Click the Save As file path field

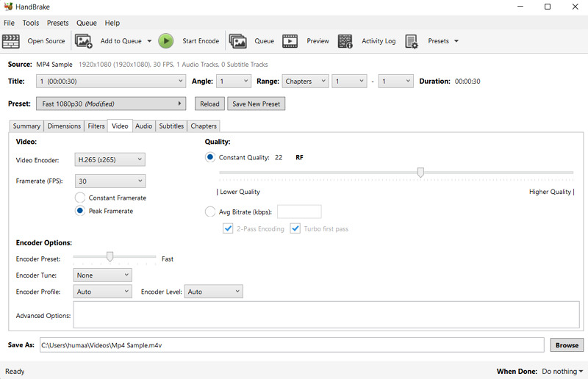coord(292,345)
